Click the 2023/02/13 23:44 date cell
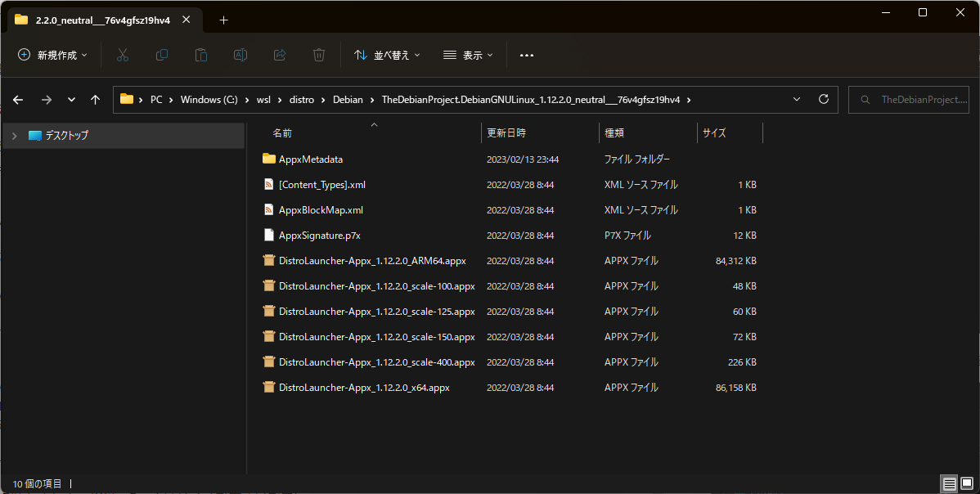 [x=523, y=159]
